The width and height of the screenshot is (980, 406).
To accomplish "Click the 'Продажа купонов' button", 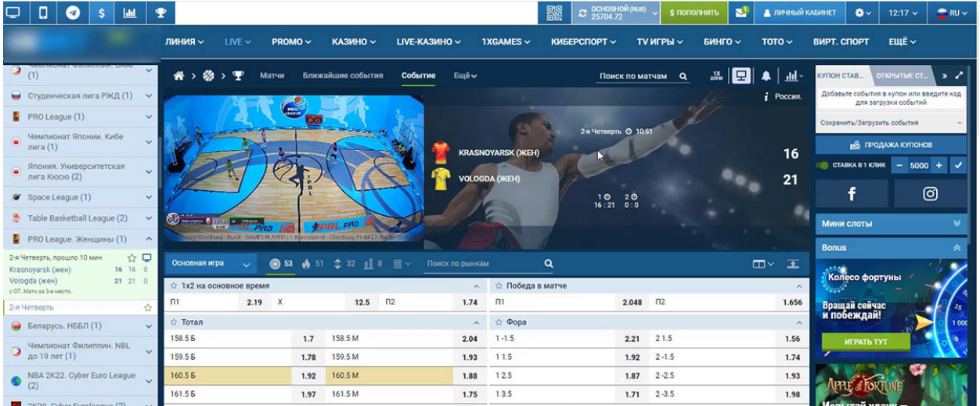I will 890,145.
